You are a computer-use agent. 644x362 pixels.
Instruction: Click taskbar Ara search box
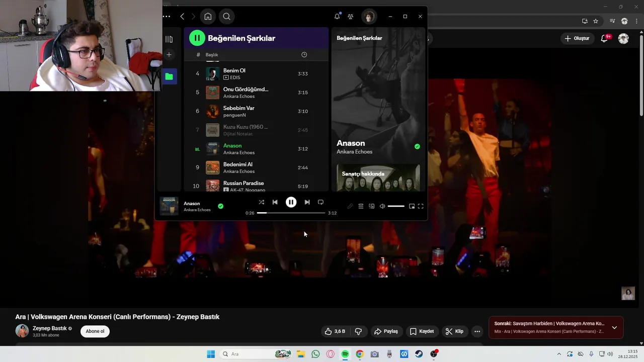click(x=256, y=354)
